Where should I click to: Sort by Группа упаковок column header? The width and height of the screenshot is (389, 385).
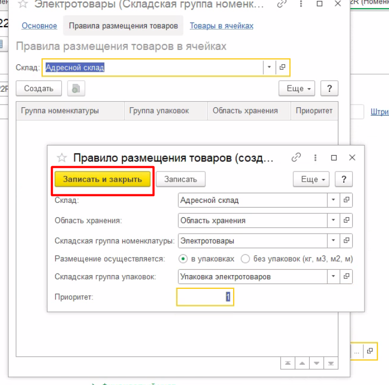166,111
